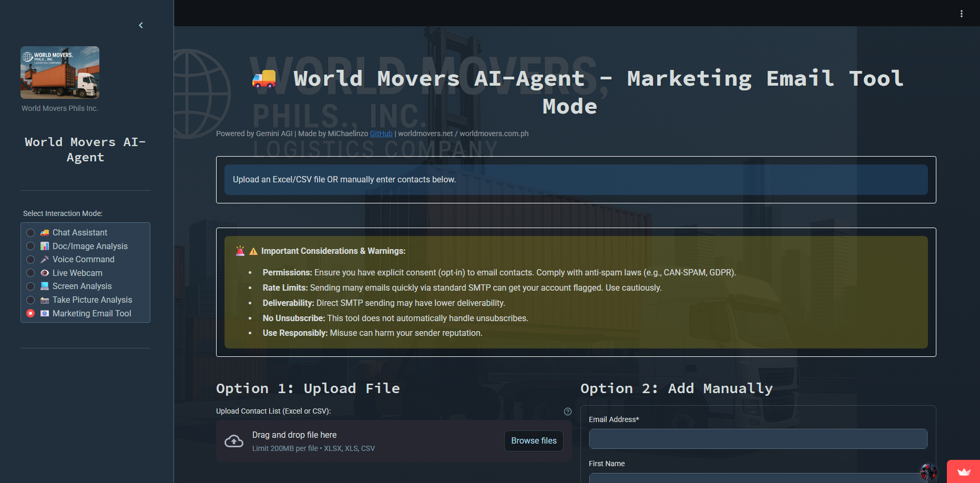Screen dimensions: 980x483
Task: Select the truck icon beside Chat Assistant
Action: tap(45, 232)
